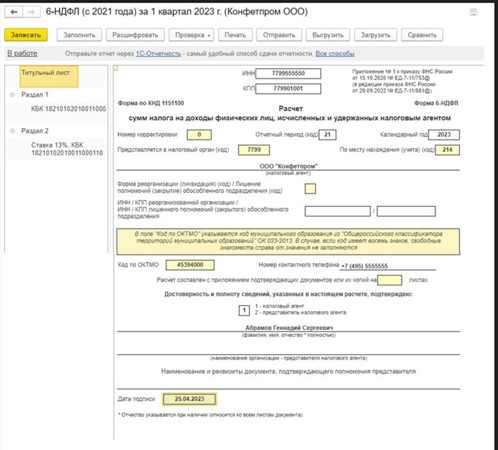Click the ООО "Конфетпром" tax agent name
Screen dimensions: 498x450
288,166
